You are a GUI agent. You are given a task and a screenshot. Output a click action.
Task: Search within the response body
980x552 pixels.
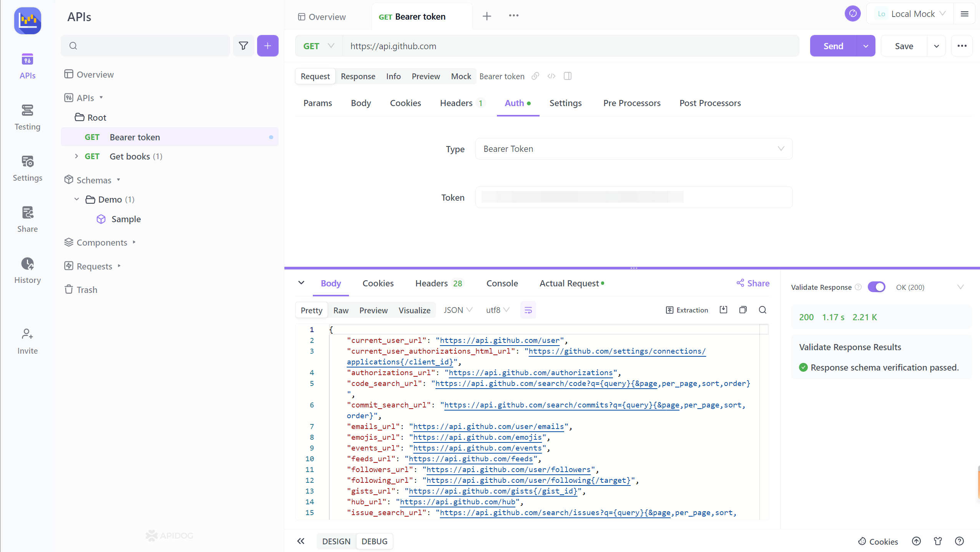pyautogui.click(x=763, y=309)
